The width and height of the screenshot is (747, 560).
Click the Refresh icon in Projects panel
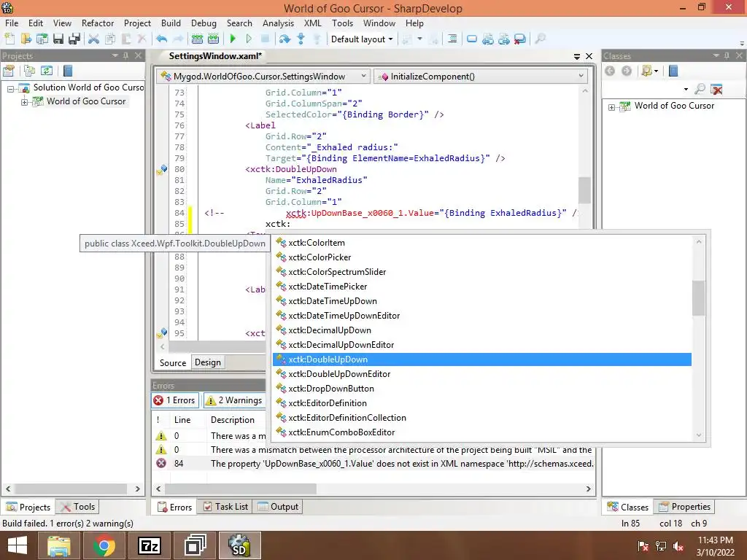coord(46,71)
